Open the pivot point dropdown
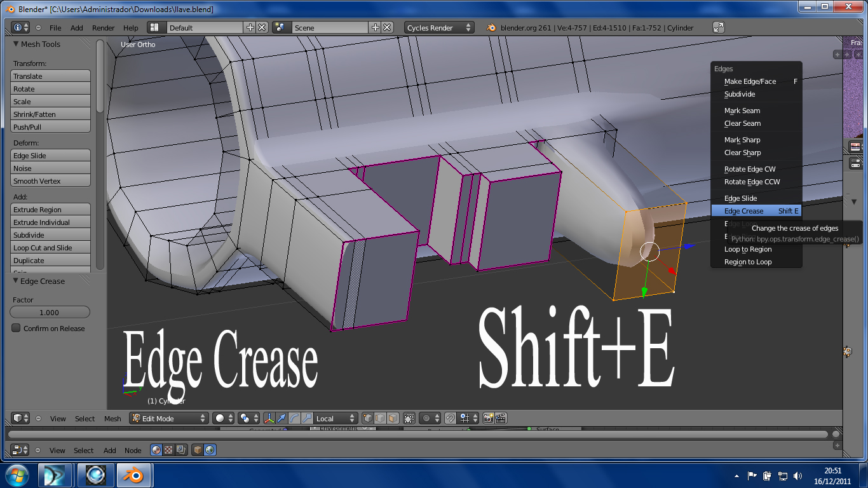The height and width of the screenshot is (488, 868). (247, 418)
